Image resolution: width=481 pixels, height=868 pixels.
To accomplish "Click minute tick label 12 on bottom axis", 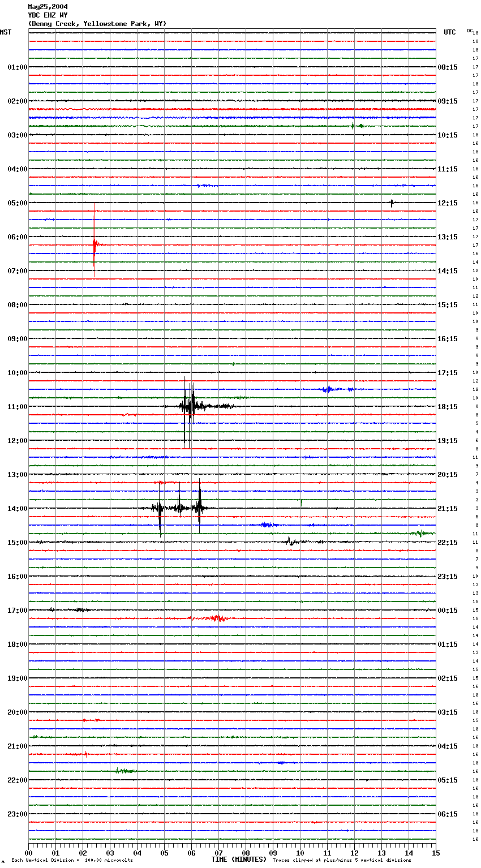I will [x=354, y=853].
